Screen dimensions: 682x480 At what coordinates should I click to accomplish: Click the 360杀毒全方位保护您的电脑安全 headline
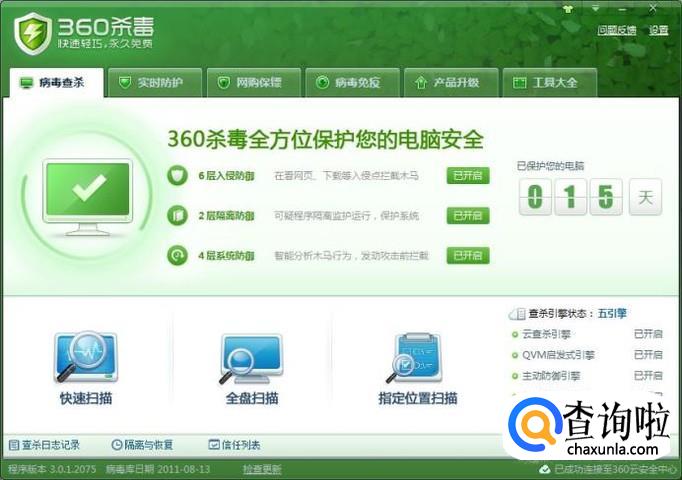(x=325, y=139)
